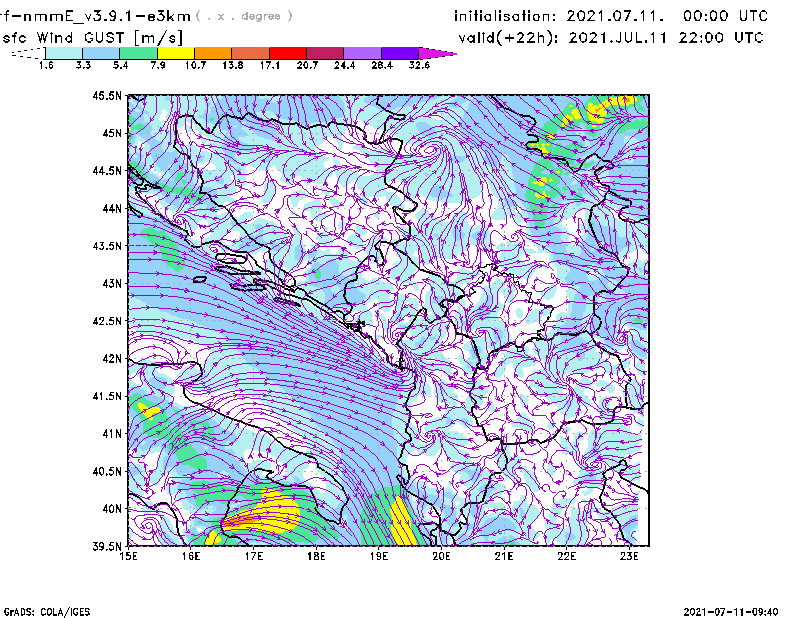Click the 'GrADS: COLA/IGES' credit text
Screen dimensions: 800x618
(47, 612)
